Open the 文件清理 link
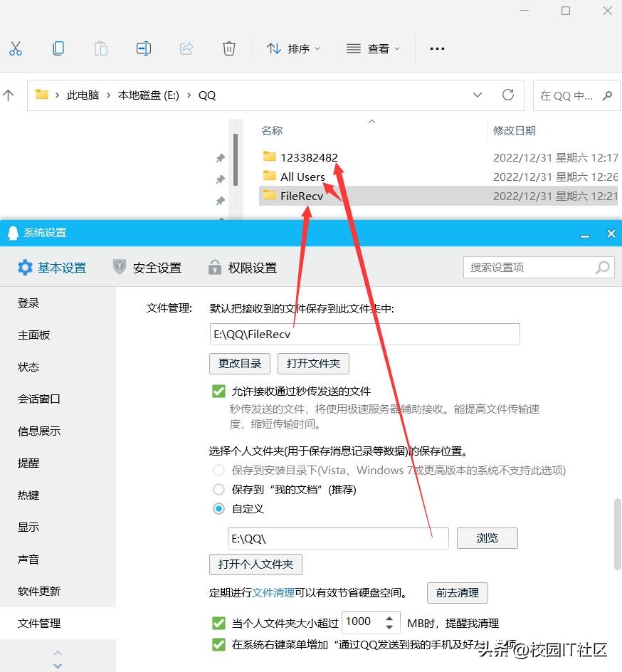 [x=274, y=592]
